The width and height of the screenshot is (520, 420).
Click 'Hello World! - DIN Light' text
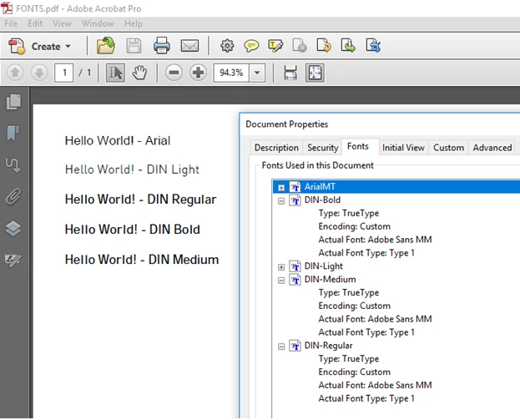pyautogui.click(x=132, y=170)
